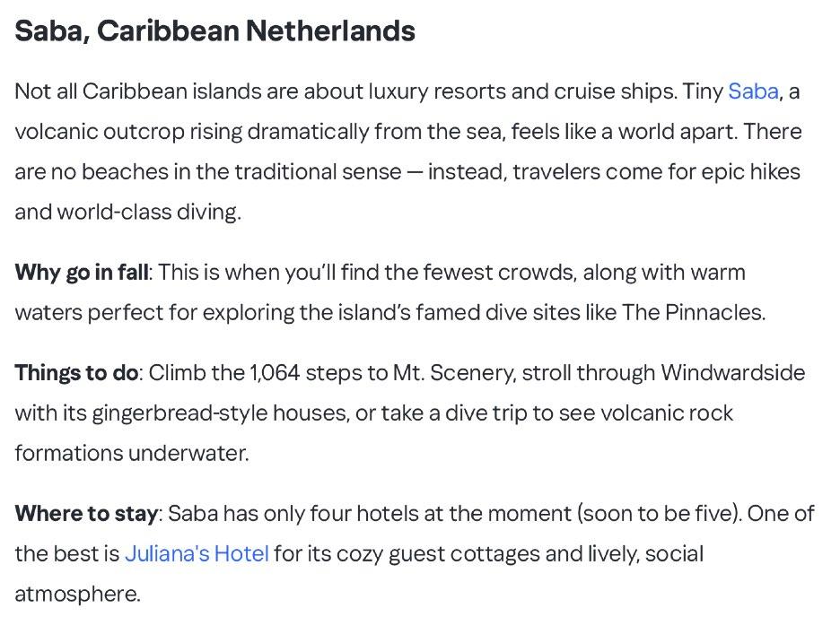Click the bold Things to do label
840x617 pixels.
click(x=76, y=373)
